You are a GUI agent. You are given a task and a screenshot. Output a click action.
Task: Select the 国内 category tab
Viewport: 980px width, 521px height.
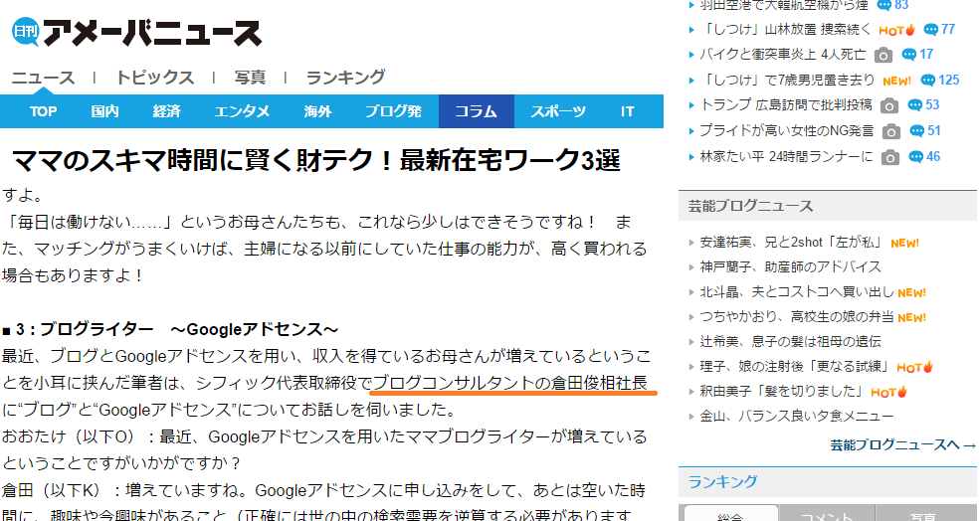click(104, 111)
